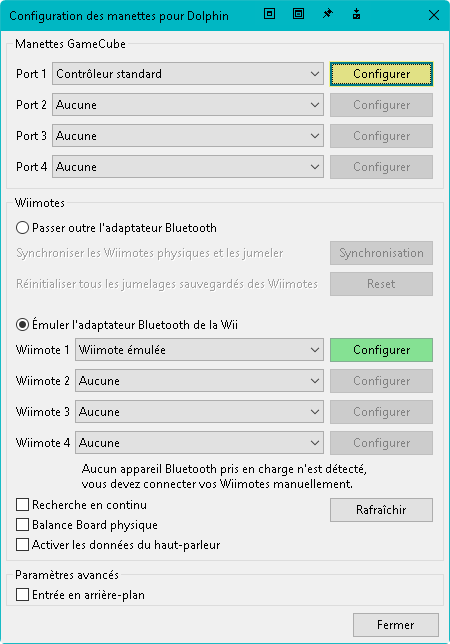Click the first square-frame icon in title bar
The image size is (450, 644).
point(269,14)
